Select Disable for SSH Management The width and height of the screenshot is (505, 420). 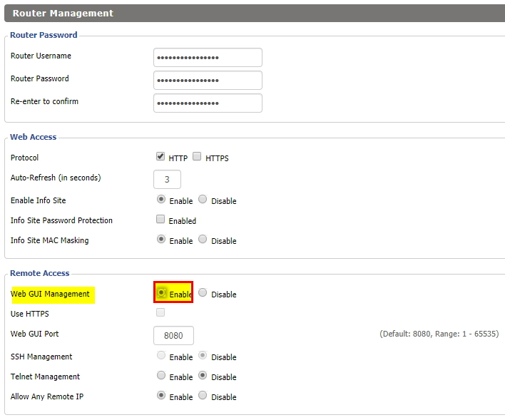[203, 356]
